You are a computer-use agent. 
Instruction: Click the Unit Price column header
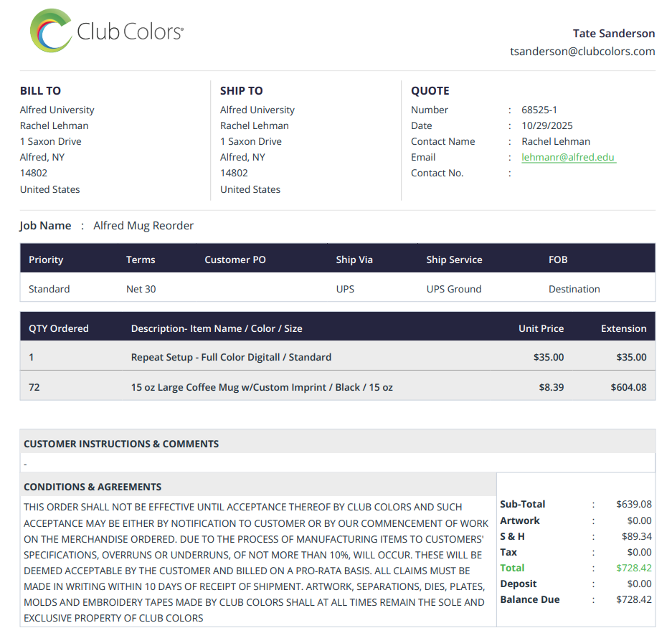click(x=541, y=328)
